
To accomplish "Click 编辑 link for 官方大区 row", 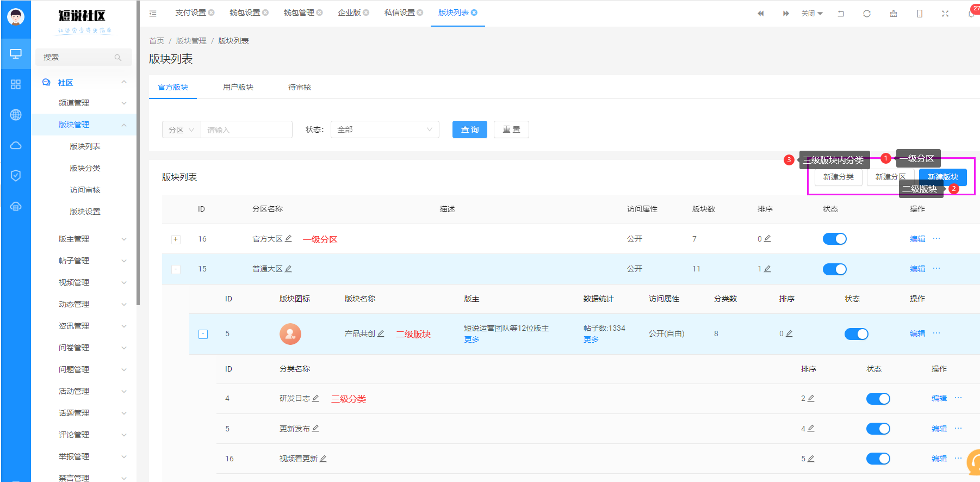I will (917, 239).
